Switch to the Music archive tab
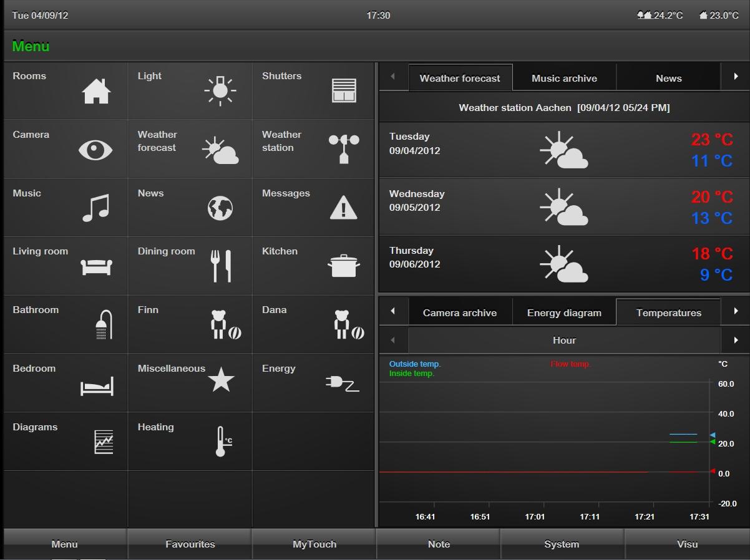This screenshot has width=750, height=560. pos(564,79)
